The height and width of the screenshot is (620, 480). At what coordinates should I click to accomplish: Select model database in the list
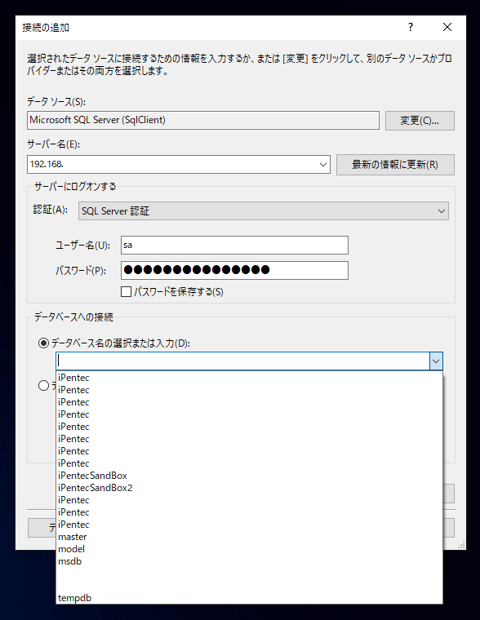click(249, 549)
